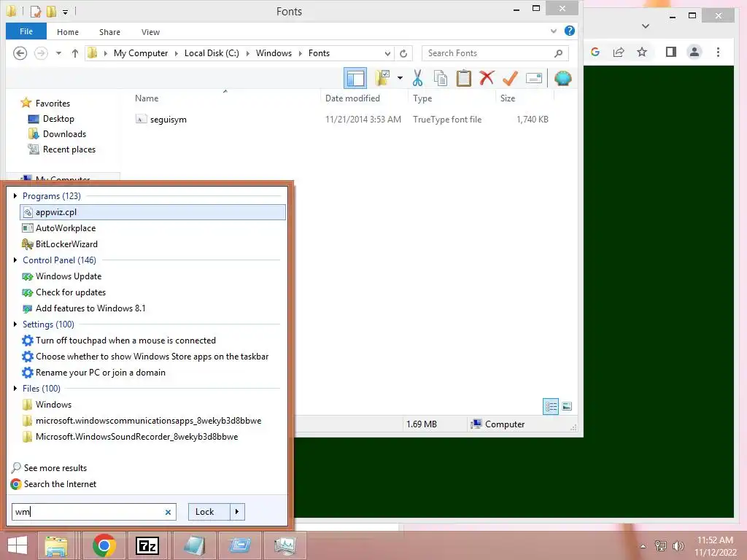Click the shell globe icon in toolbar
The height and width of the screenshot is (560, 747).
pos(562,78)
